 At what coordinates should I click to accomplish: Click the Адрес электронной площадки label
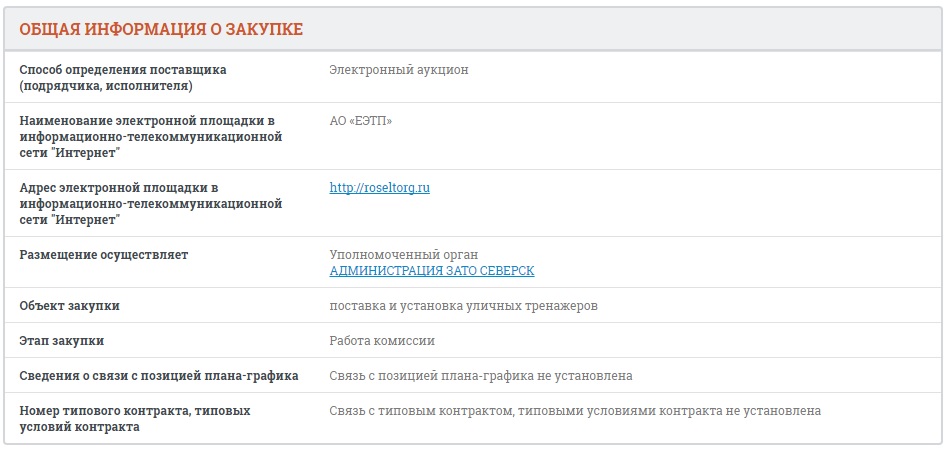click(x=119, y=188)
